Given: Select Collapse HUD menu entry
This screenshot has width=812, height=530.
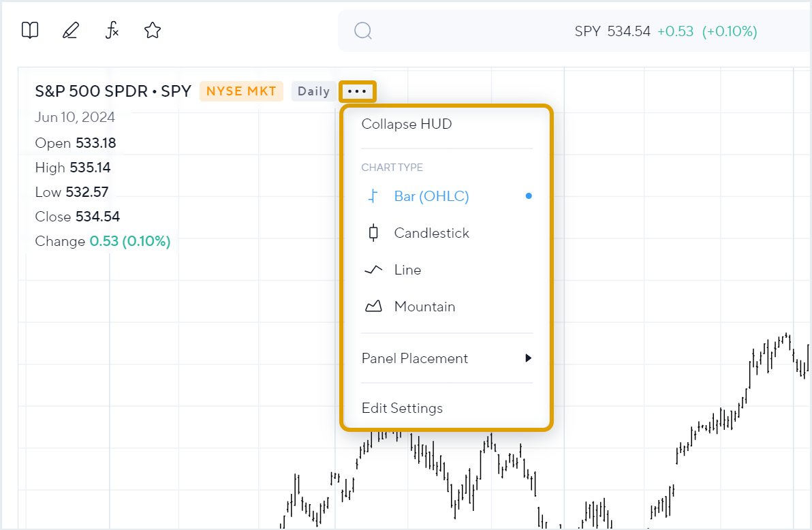Looking at the screenshot, I should tap(407, 125).
